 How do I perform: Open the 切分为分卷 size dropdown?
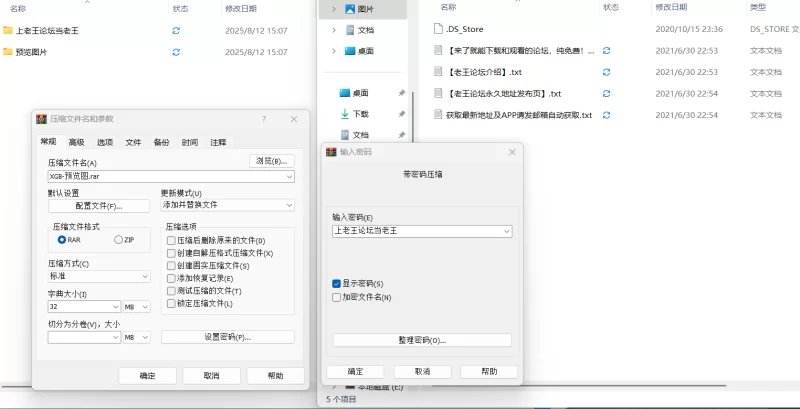[115, 337]
